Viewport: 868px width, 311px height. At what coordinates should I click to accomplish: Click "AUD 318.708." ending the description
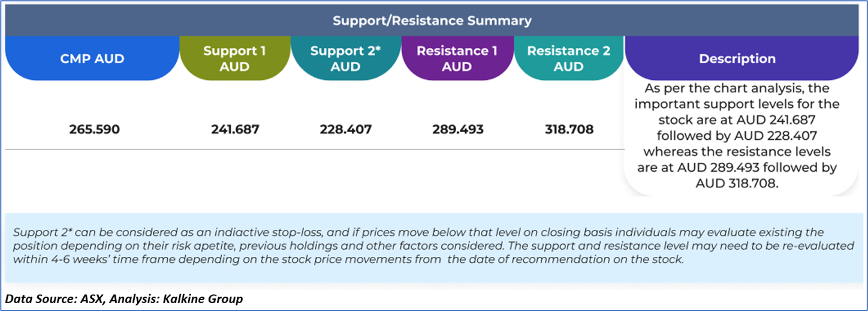coord(737,184)
